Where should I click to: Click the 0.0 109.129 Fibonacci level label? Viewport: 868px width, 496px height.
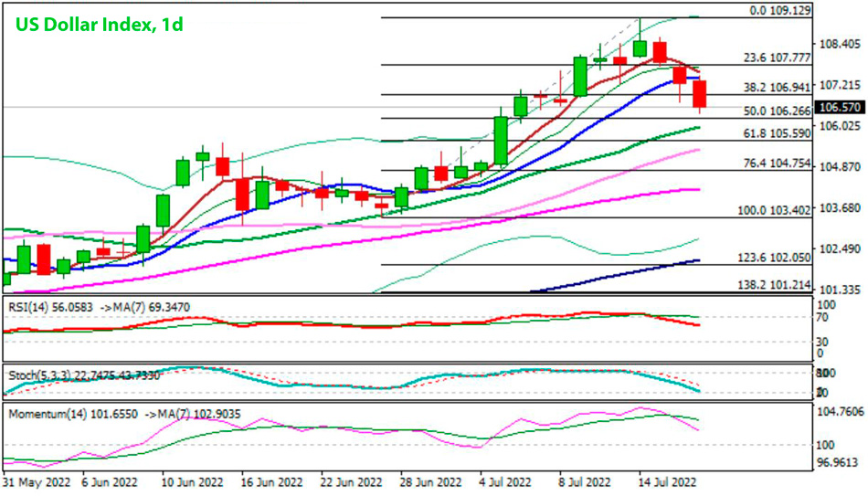(774, 10)
